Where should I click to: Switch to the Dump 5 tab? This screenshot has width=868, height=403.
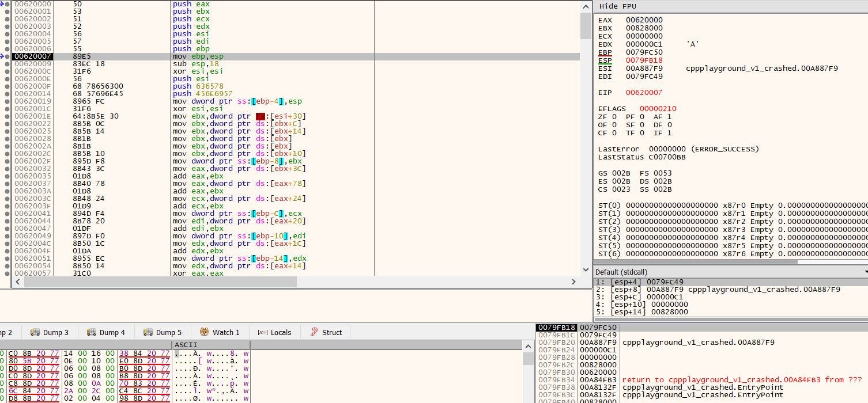click(163, 332)
